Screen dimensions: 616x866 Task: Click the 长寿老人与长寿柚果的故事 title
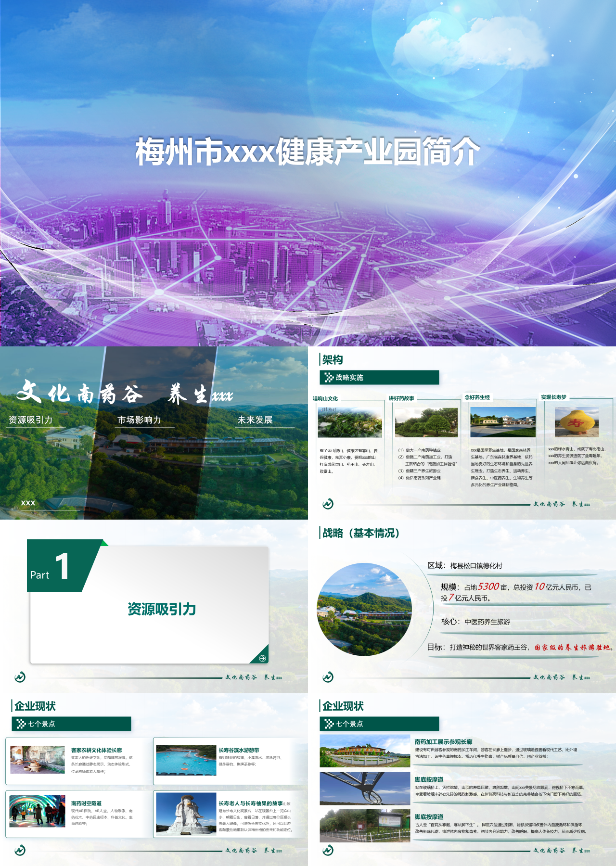pyautogui.click(x=251, y=803)
